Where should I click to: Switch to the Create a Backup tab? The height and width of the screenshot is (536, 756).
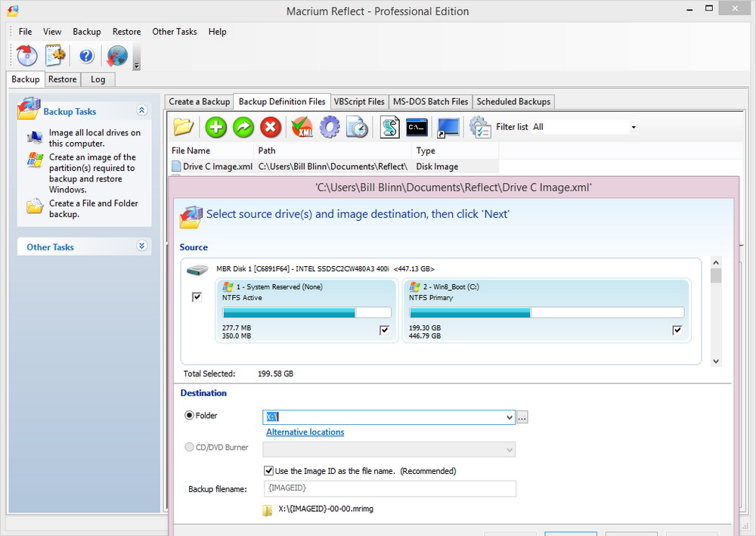point(199,102)
